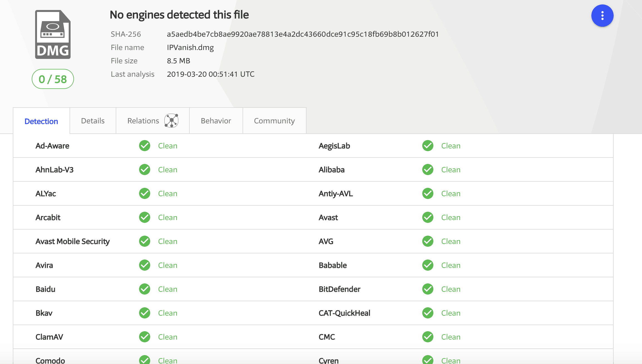This screenshot has height=364, width=642.
Task: Open the Behavior tab
Action: click(x=216, y=121)
